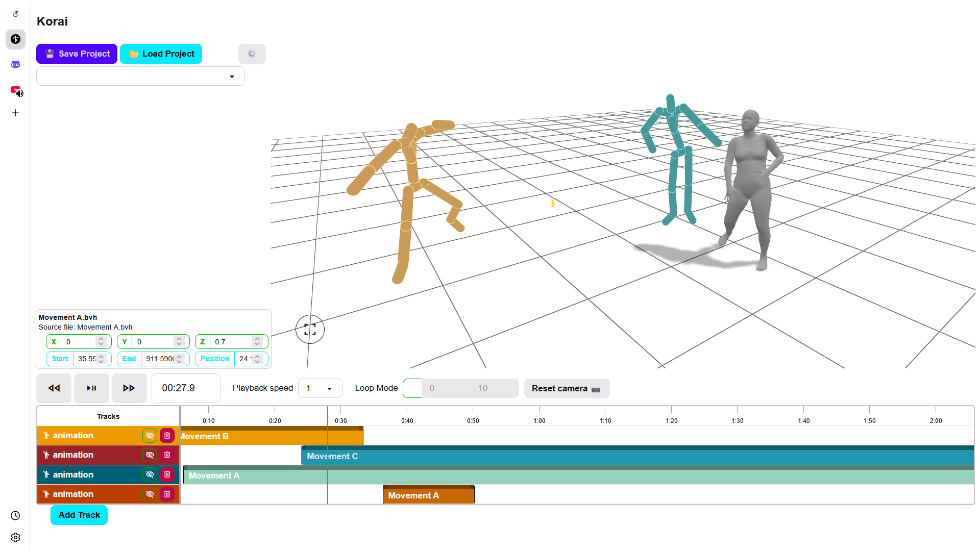Viewport: 980px width, 551px height.
Task: Click the plus icon in left sidebar
Action: tap(15, 113)
